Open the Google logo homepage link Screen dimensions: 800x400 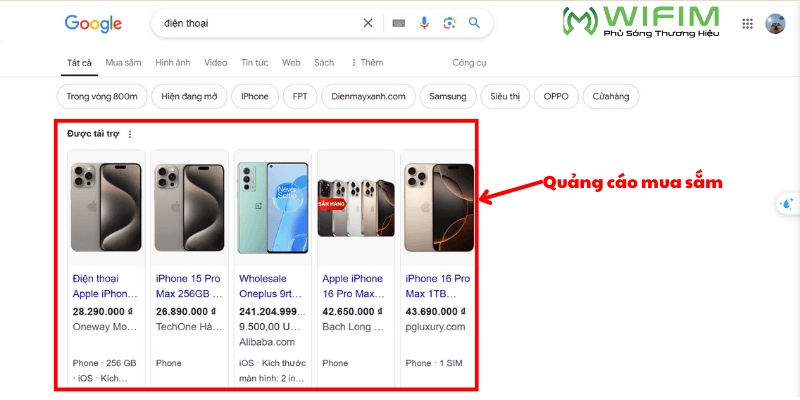click(x=93, y=23)
